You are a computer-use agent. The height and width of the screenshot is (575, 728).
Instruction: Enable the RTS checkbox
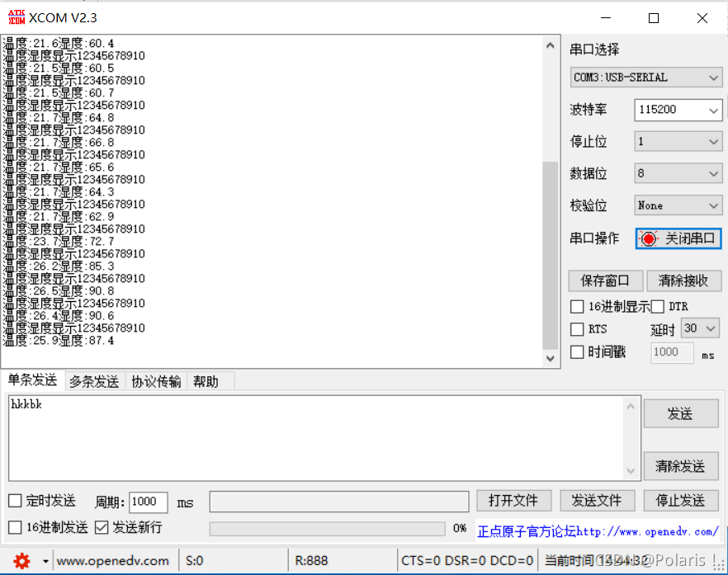coord(576,328)
